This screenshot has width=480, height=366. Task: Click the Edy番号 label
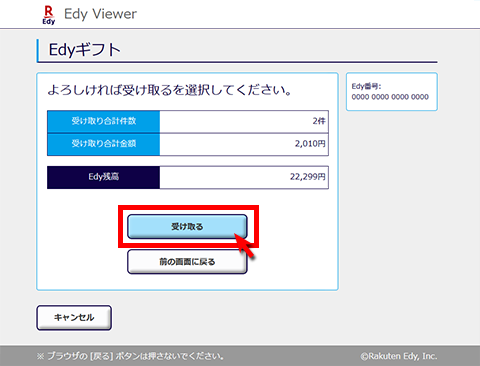366,86
